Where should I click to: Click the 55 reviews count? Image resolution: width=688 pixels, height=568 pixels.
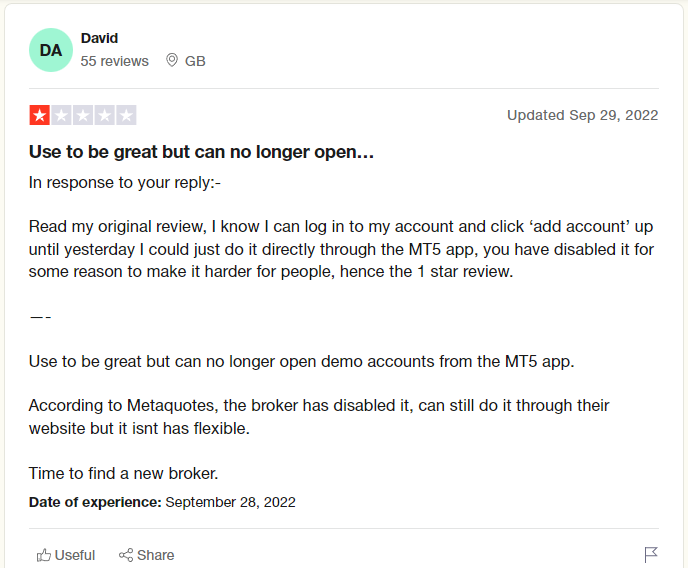click(x=115, y=61)
